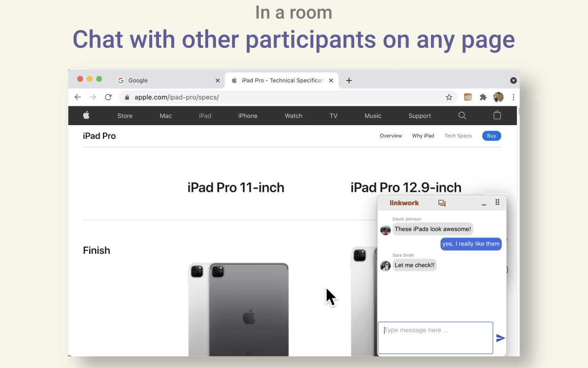Image resolution: width=588 pixels, height=368 pixels.
Task: Click Sara Smith's avatar in chat
Action: pyautogui.click(x=385, y=266)
